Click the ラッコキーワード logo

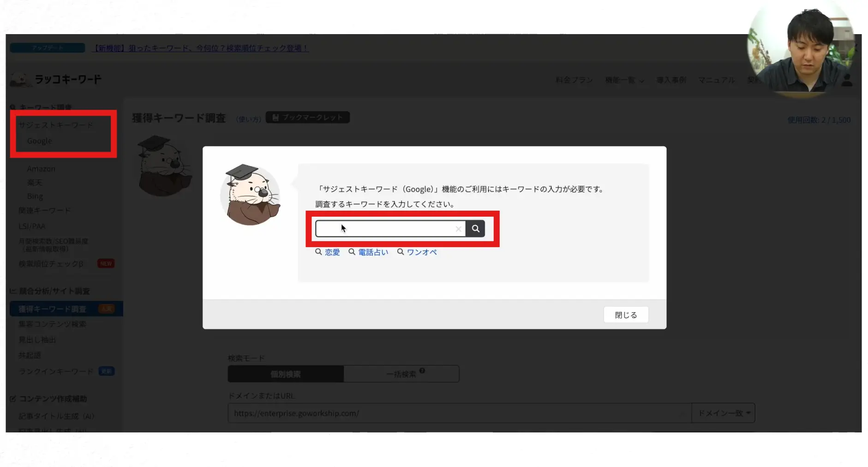point(56,79)
